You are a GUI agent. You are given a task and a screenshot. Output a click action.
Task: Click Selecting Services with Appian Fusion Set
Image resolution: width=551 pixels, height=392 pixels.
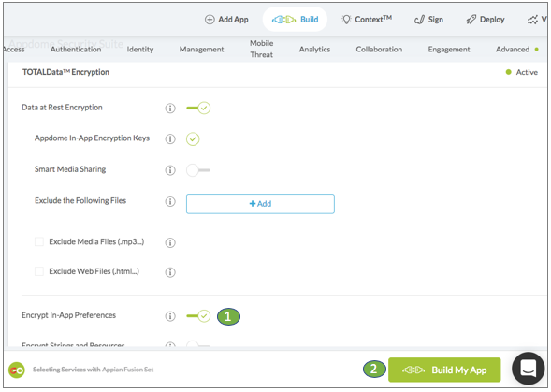(x=94, y=370)
